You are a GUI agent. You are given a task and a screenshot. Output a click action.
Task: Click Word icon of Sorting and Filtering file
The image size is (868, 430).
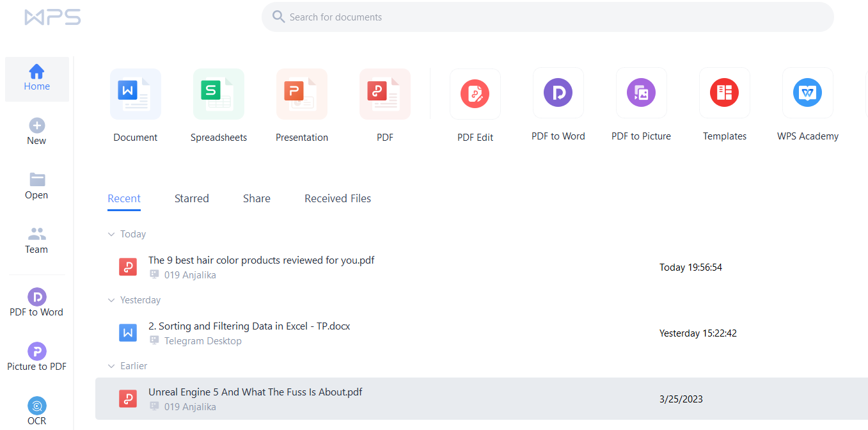[x=128, y=333]
